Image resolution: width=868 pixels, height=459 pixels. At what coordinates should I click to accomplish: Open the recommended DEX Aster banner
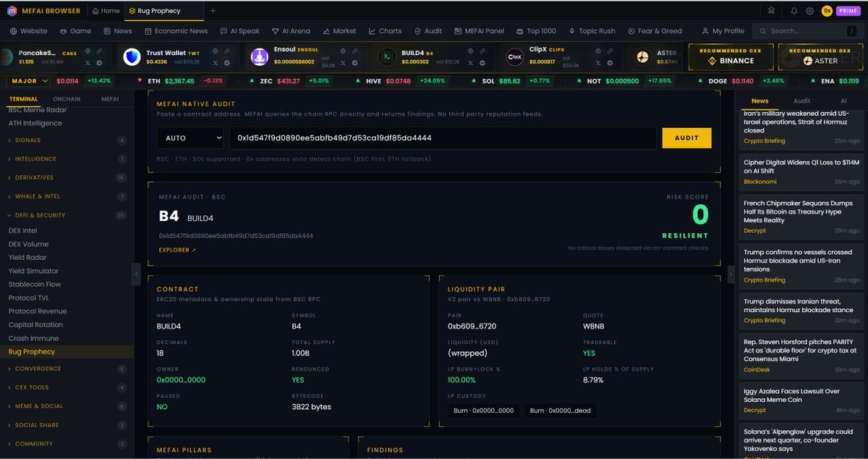click(821, 56)
